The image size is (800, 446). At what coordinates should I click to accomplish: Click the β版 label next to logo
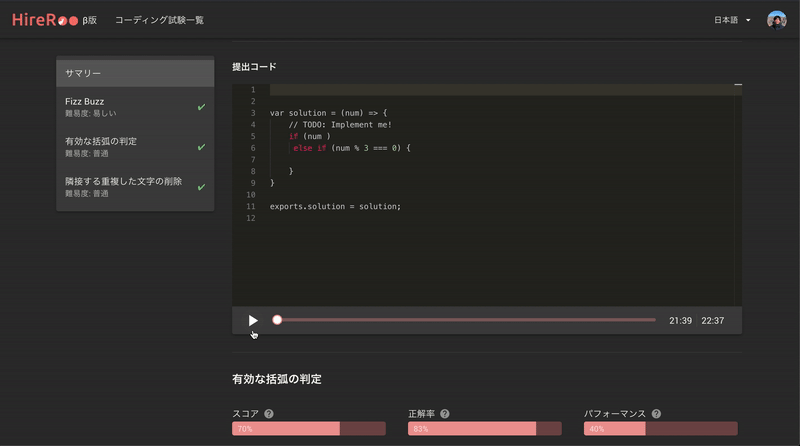[89, 20]
